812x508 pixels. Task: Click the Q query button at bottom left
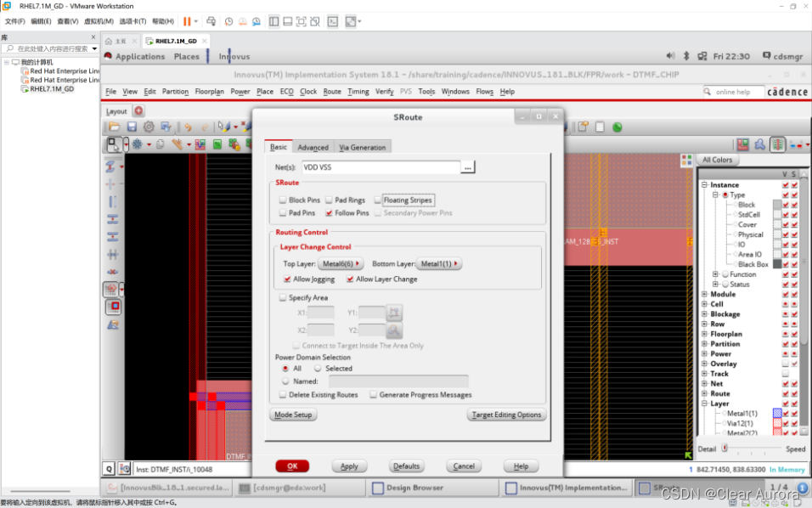click(109, 469)
